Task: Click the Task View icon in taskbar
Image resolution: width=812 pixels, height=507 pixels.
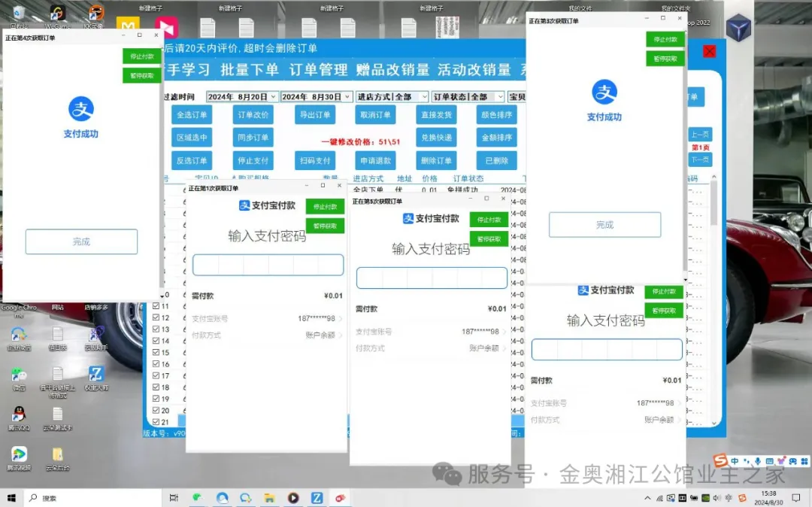Action: coord(174,498)
